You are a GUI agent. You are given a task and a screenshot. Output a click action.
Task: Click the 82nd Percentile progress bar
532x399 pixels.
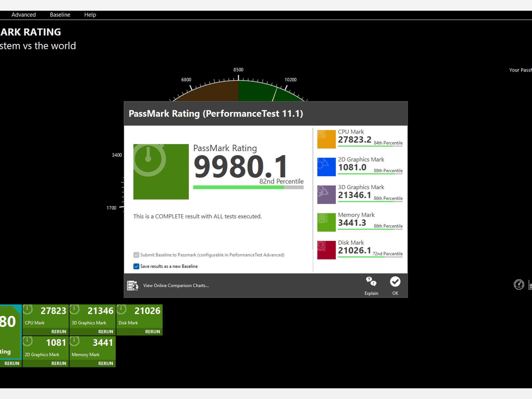[248, 187]
